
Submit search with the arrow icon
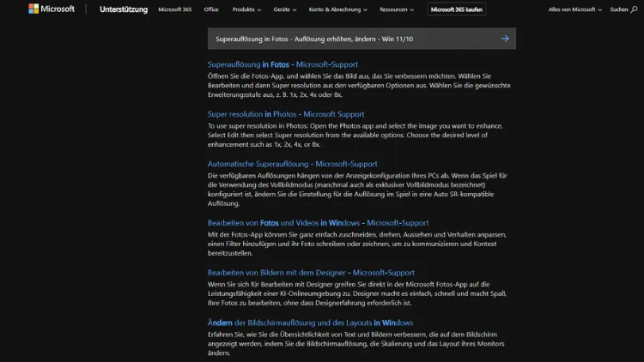click(x=505, y=39)
